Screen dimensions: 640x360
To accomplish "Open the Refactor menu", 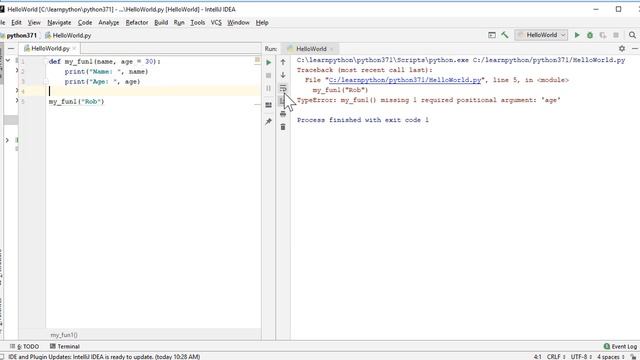I will [x=137, y=22].
